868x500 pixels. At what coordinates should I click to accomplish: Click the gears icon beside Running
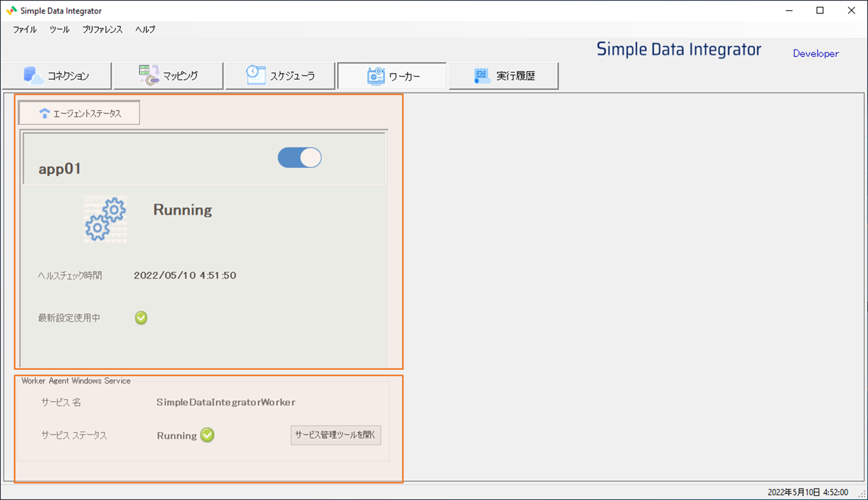click(105, 219)
